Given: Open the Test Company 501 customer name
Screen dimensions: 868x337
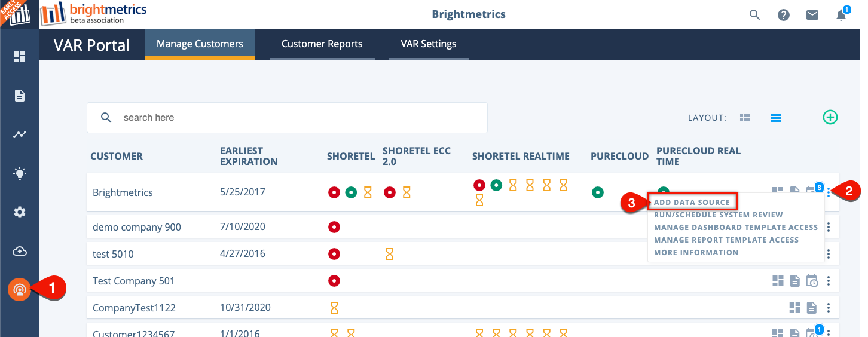Looking at the screenshot, I should click(134, 281).
